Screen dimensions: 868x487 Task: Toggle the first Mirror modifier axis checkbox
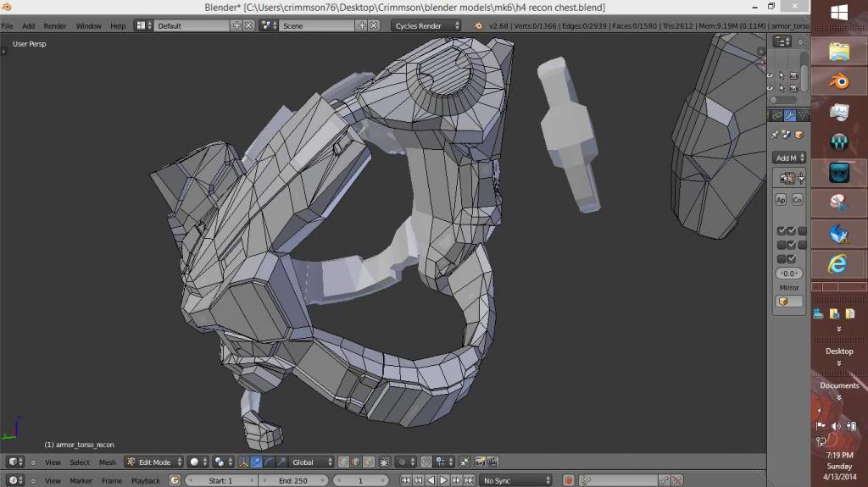pyautogui.click(x=782, y=231)
